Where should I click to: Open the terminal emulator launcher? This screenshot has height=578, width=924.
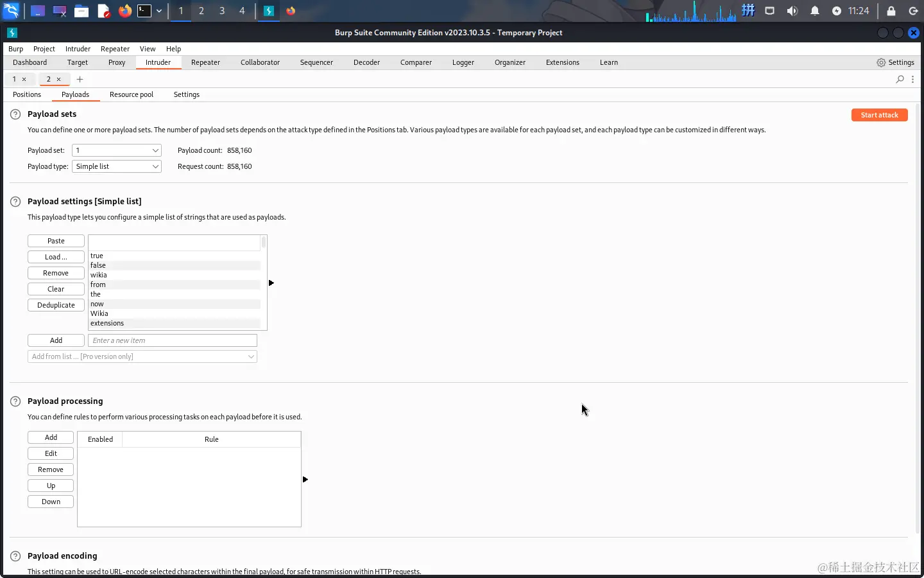tap(144, 11)
